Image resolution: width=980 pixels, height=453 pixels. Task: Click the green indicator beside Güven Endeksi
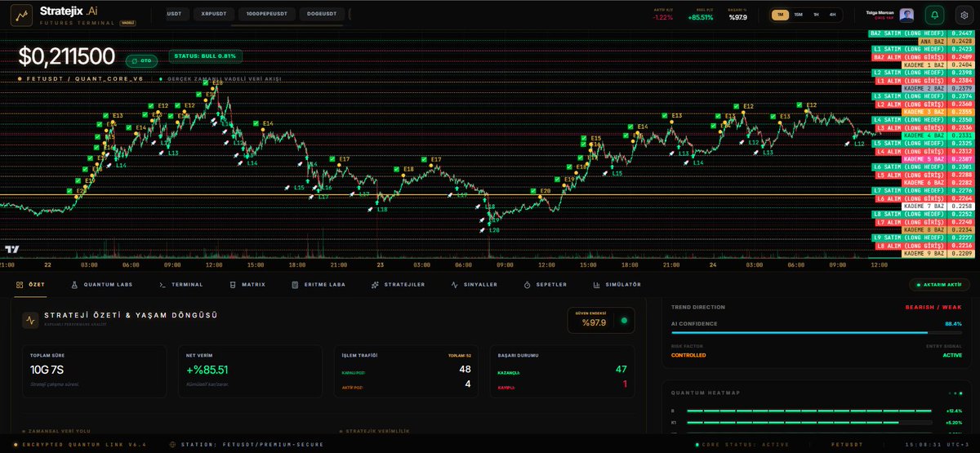[625, 320]
